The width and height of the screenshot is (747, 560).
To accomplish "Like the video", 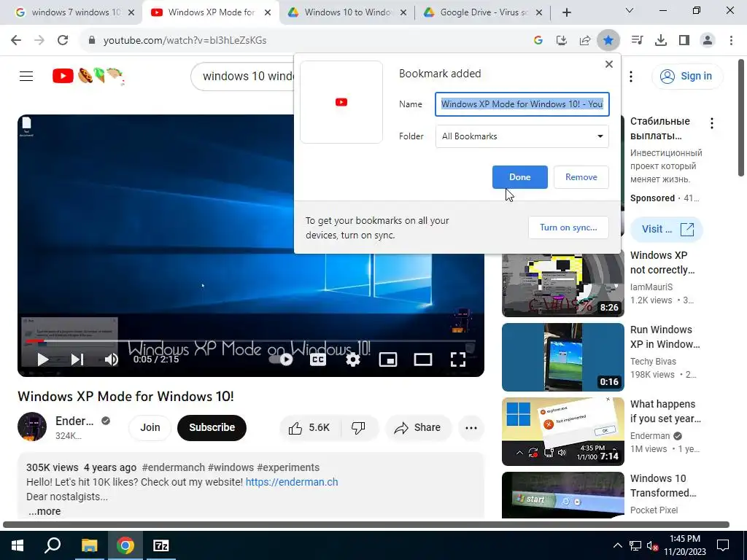I will (309, 427).
